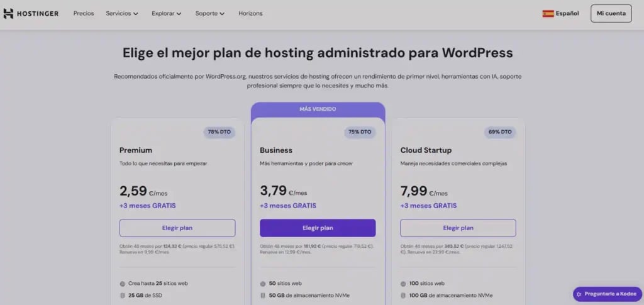Click the 3,79 €/mes price
Viewport: 644px width, 305px height.
[x=284, y=191]
